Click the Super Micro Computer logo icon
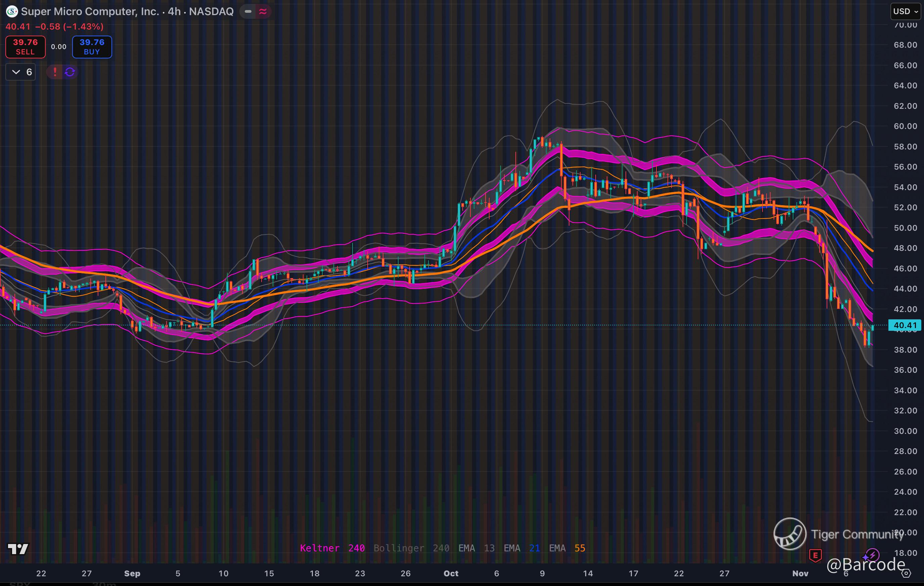This screenshot has width=924, height=586. pyautogui.click(x=12, y=11)
